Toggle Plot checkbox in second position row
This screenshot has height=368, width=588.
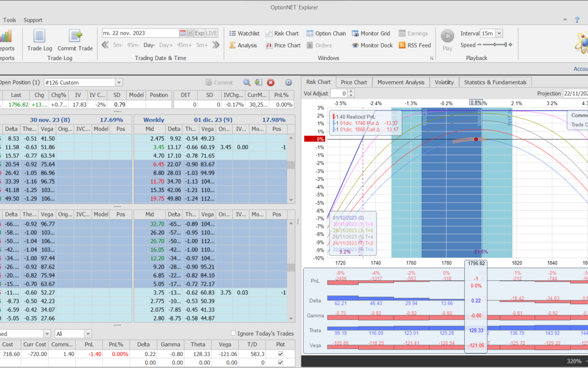280,362
